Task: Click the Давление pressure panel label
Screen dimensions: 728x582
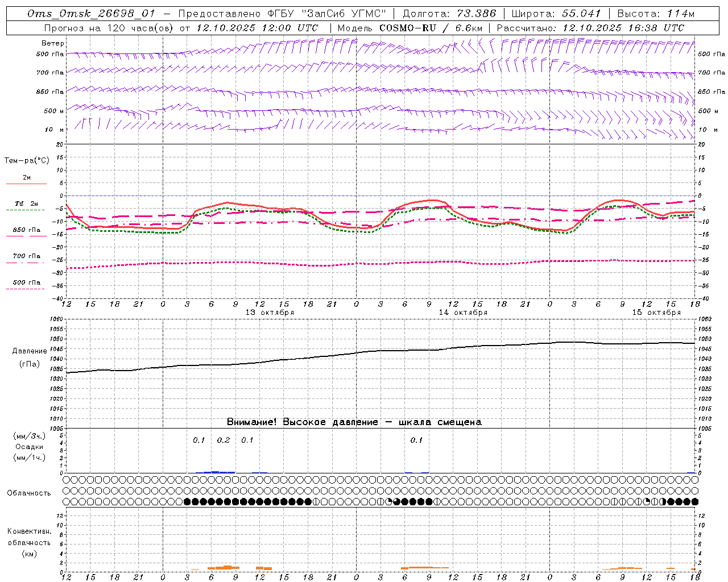Action: (28, 351)
